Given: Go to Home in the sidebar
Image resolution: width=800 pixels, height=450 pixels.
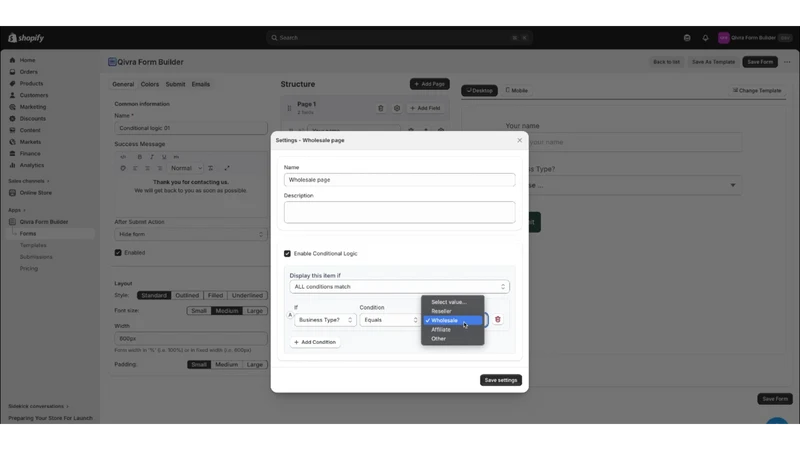Looking at the screenshot, I should click(x=28, y=60).
